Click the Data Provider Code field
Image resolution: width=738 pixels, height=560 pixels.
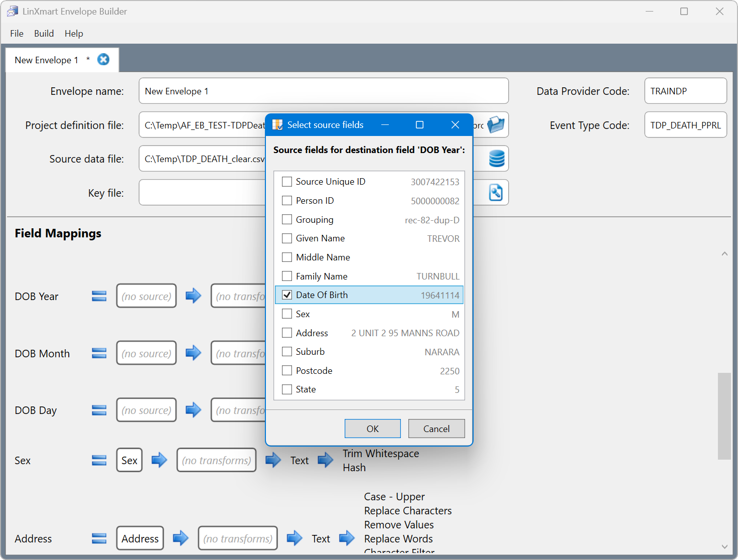point(685,91)
